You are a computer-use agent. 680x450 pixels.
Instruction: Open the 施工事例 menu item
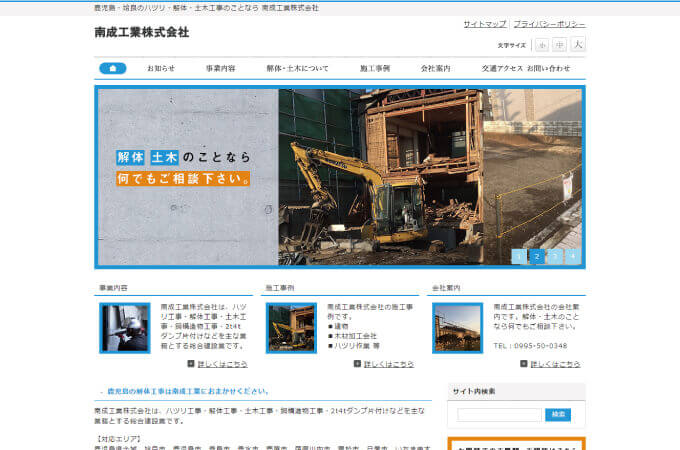click(375, 68)
